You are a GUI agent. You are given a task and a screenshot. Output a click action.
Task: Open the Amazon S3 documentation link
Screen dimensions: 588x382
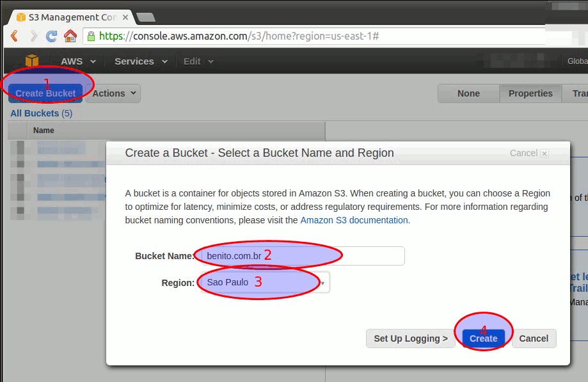point(354,220)
